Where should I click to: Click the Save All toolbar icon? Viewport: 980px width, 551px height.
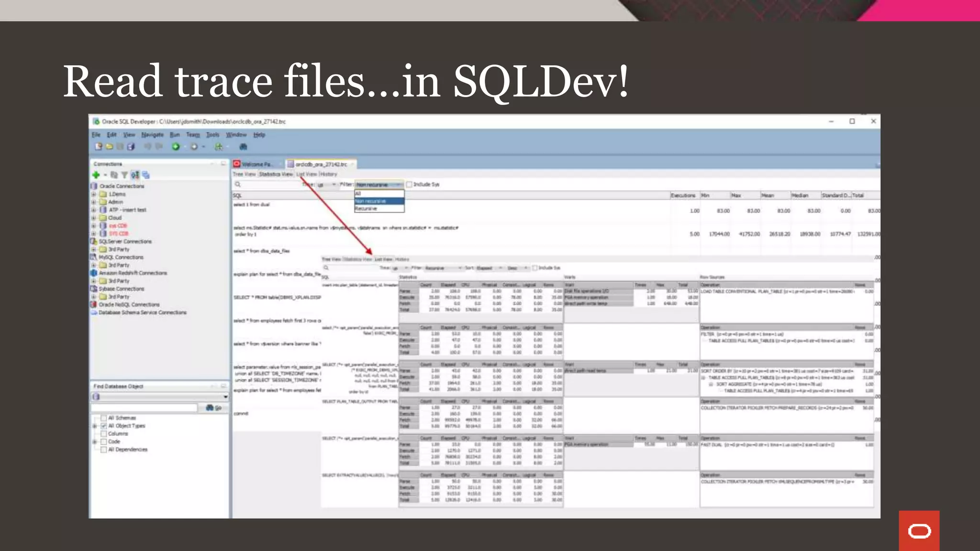tap(131, 147)
